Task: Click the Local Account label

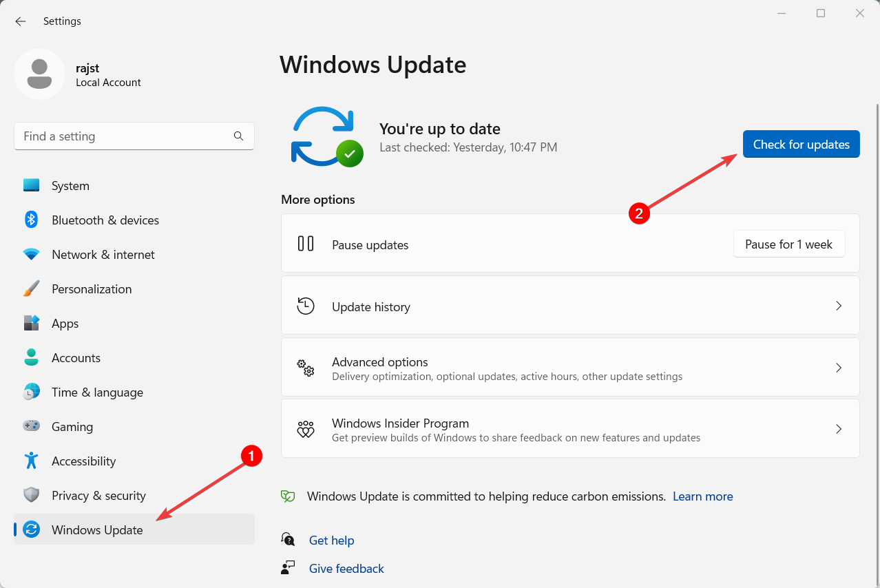Action: click(108, 83)
